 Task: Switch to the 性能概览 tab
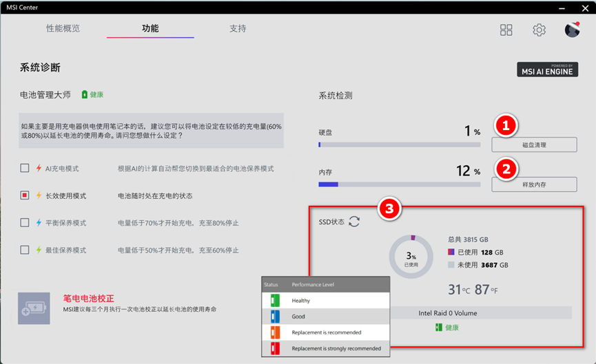63,29
